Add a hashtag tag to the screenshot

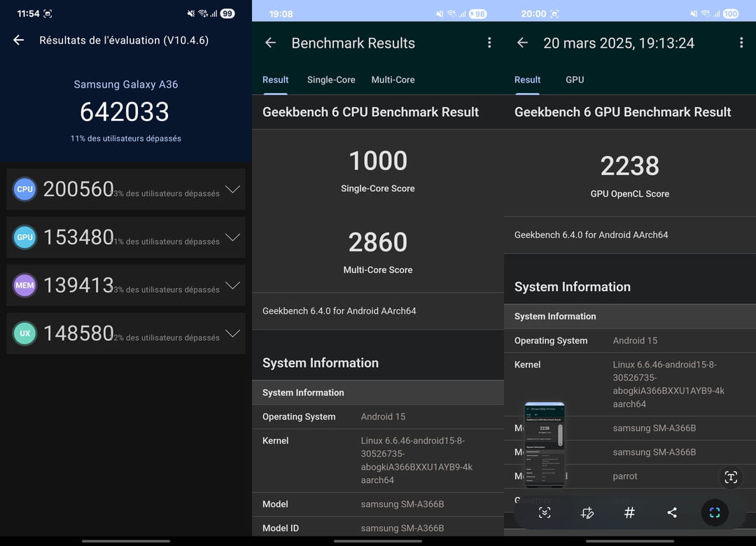629,512
